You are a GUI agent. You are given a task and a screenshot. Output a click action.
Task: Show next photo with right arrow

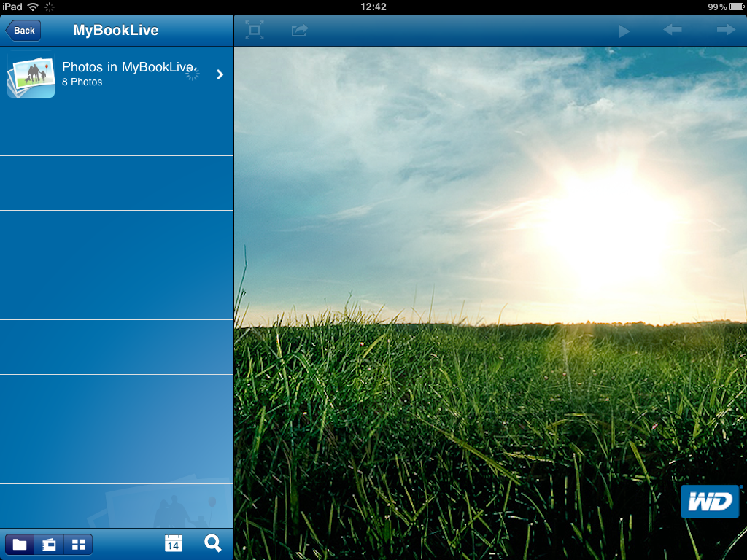[x=726, y=30]
